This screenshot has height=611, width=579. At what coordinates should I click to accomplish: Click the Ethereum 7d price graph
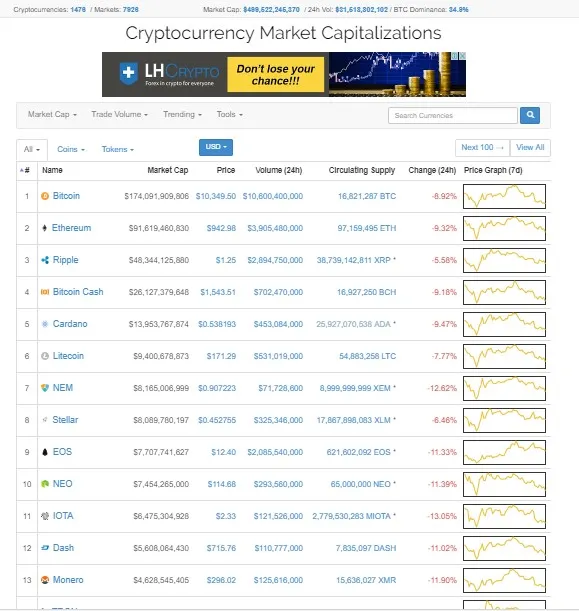point(504,228)
